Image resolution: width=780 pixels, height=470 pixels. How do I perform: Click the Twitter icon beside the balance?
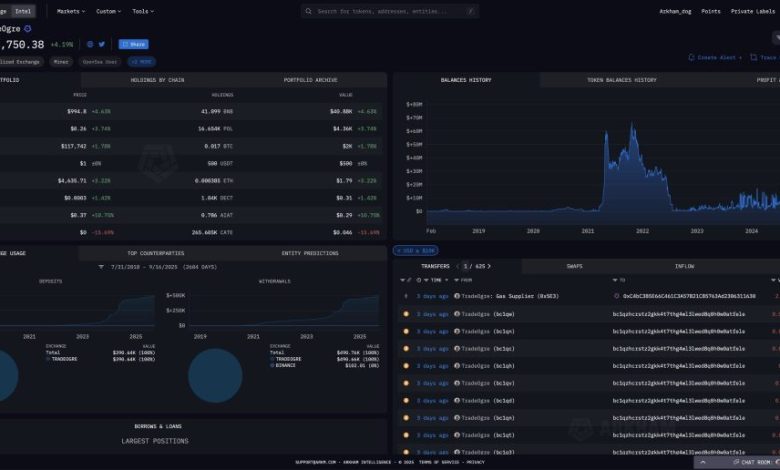103,44
